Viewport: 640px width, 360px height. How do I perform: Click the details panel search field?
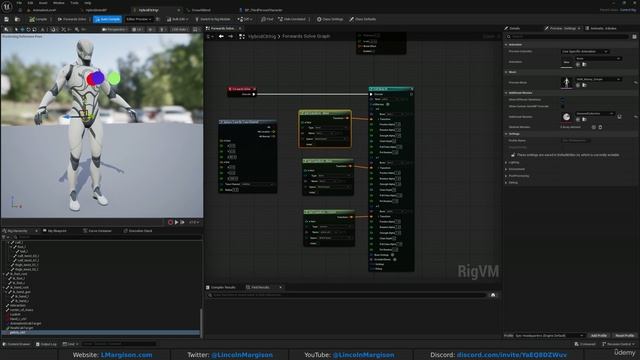point(567,36)
